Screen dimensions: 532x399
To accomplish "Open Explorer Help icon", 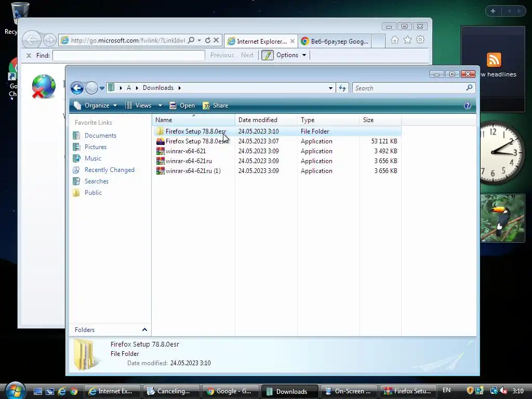I will point(468,105).
